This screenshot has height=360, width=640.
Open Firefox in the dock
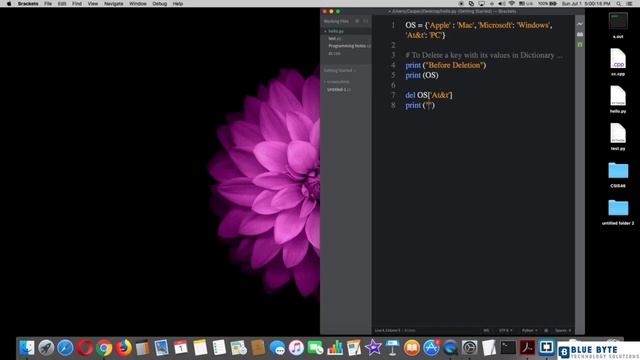click(123, 348)
